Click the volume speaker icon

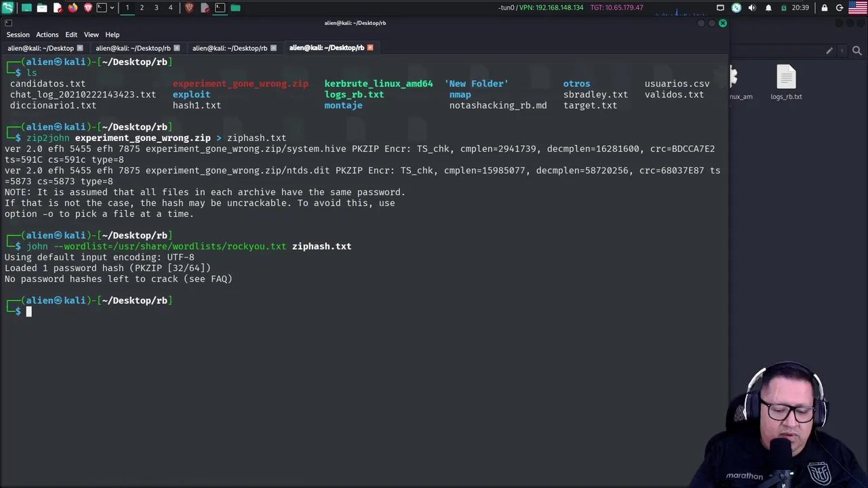tap(752, 7)
